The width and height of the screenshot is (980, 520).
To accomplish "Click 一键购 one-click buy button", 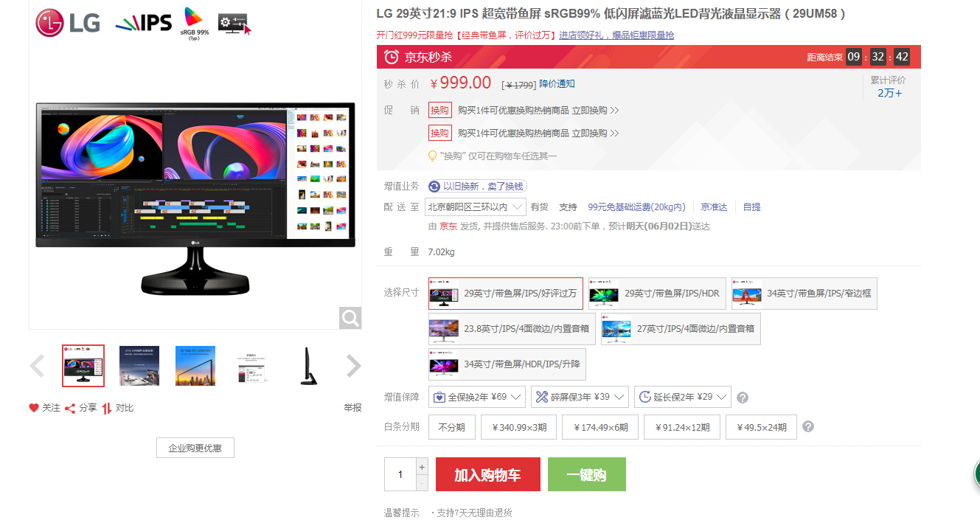I will click(587, 474).
